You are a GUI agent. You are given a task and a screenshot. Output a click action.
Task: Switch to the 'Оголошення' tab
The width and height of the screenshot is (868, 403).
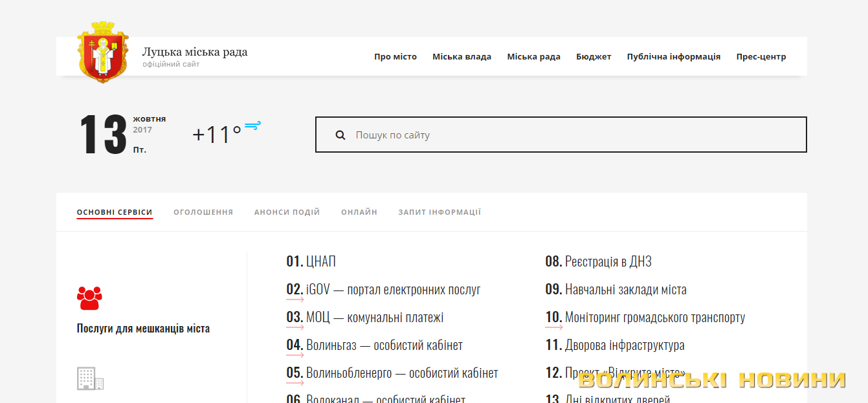[x=203, y=212]
